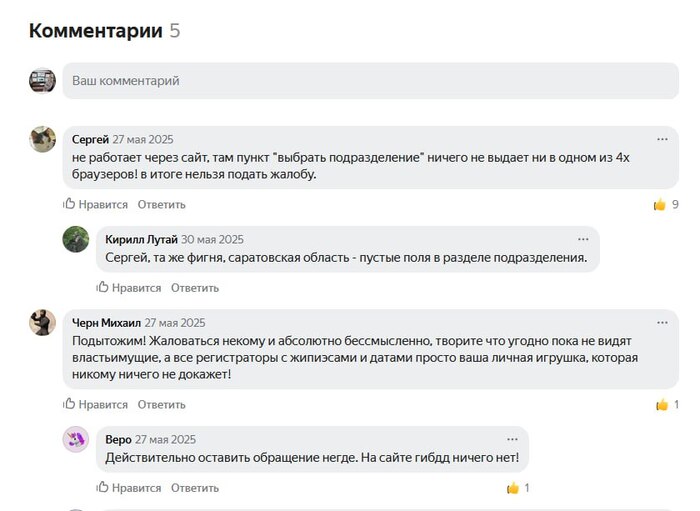This screenshot has height=511, width=700.
Task: Open Кирилл Лутай's profile avatar
Action: [x=76, y=239]
